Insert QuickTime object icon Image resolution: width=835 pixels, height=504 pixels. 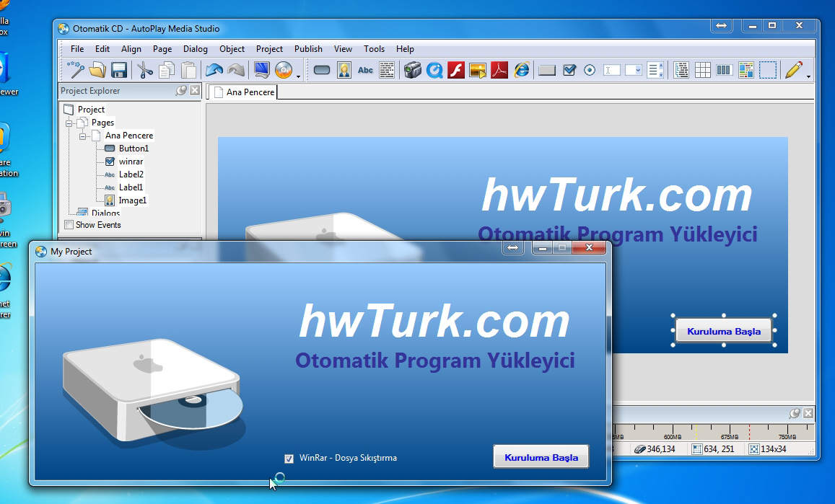coord(434,70)
